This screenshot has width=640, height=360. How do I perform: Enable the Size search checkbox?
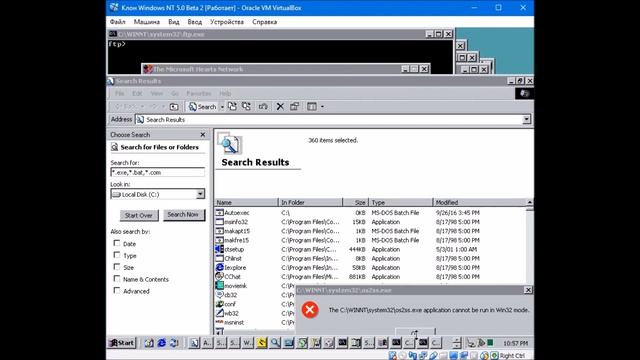[x=117, y=267]
